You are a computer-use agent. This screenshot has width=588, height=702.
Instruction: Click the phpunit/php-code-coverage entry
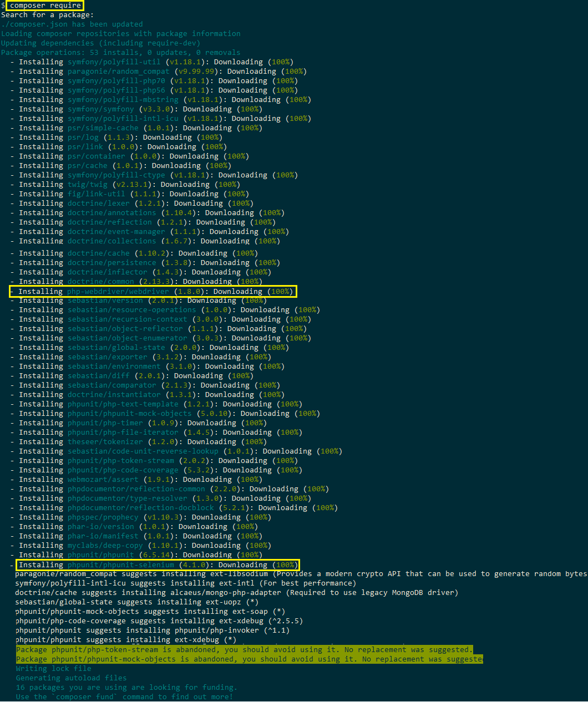(x=123, y=470)
